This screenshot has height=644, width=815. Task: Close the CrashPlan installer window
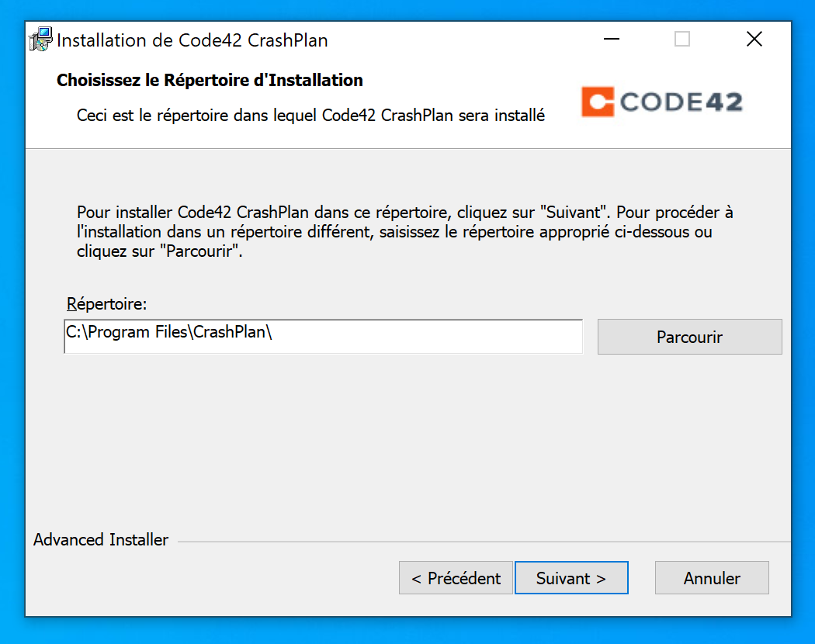[x=754, y=40]
